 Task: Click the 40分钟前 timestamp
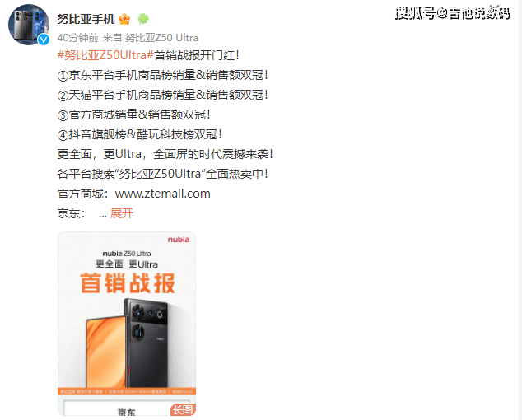click(x=78, y=38)
